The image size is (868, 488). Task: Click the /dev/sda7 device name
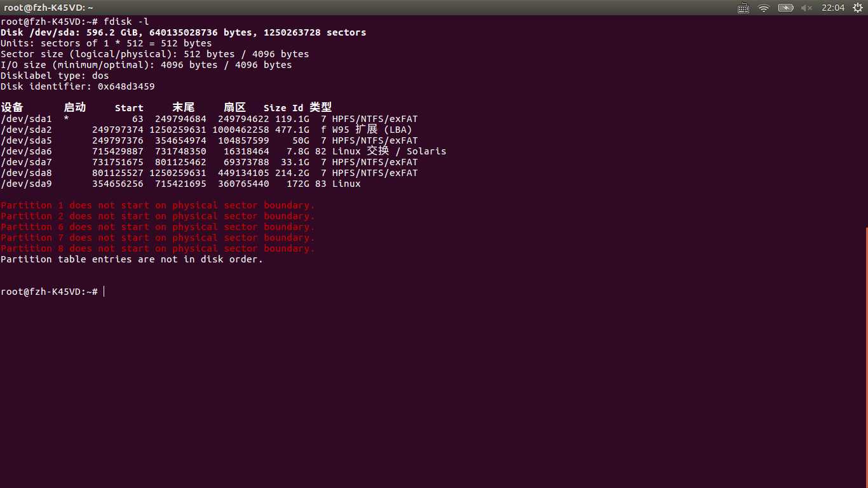(x=26, y=162)
